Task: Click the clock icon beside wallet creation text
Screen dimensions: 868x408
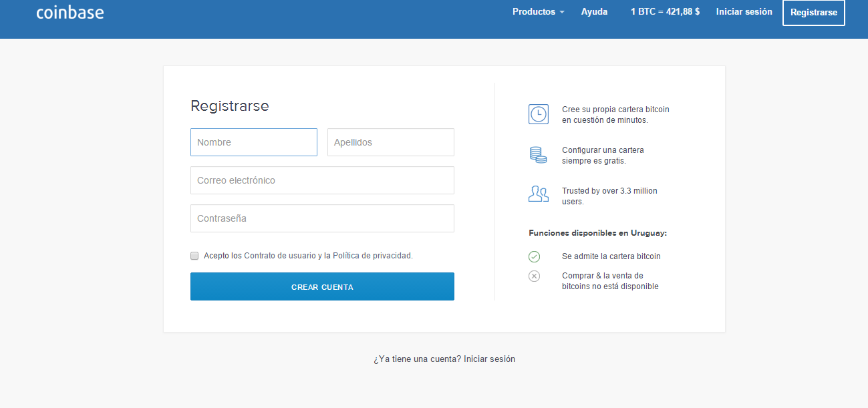Action: (538, 114)
